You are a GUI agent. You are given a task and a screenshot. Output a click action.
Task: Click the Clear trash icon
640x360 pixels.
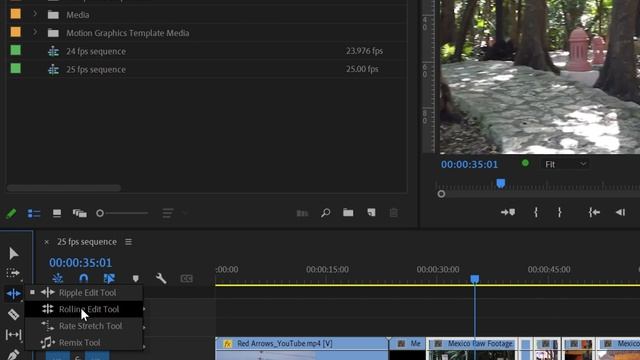click(393, 213)
